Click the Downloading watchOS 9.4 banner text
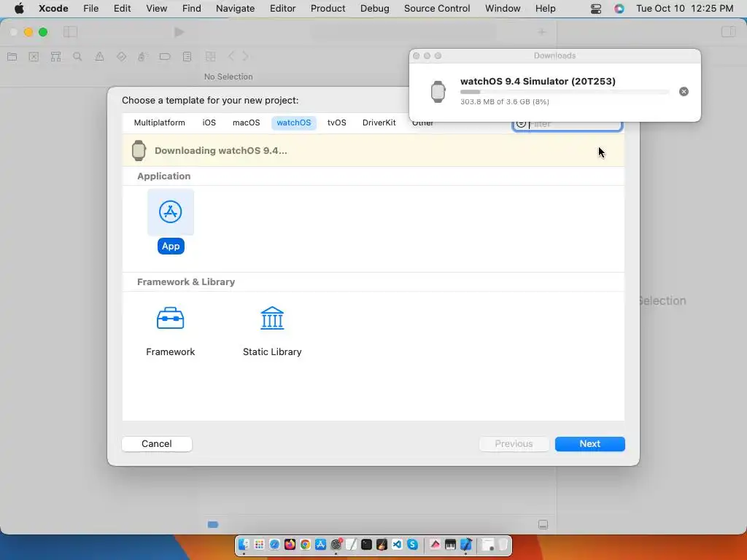Image resolution: width=747 pixels, height=560 pixels. coord(220,150)
